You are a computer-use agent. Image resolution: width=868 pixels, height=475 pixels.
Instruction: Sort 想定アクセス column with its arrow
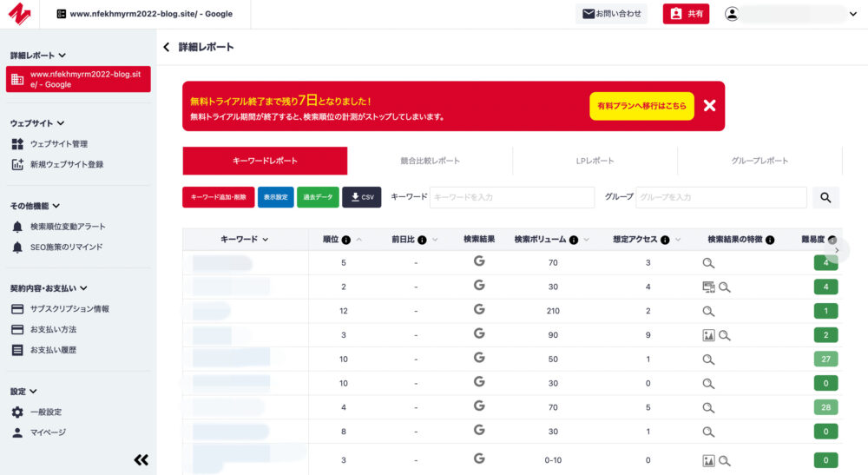tap(678, 240)
